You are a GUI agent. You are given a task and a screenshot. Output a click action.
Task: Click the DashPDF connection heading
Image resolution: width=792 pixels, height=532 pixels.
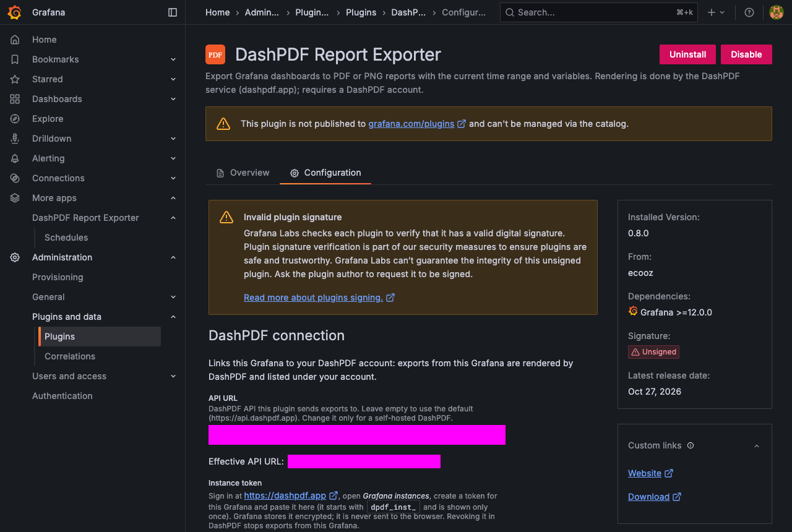click(277, 336)
